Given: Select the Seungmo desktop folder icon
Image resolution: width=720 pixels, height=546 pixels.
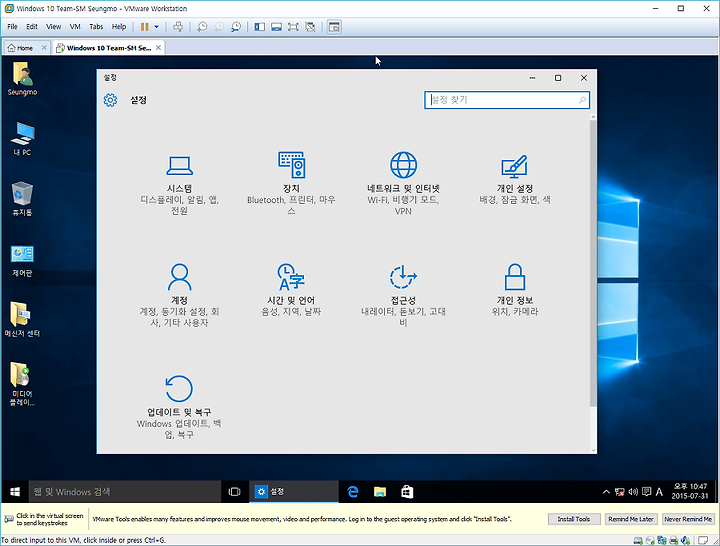Looking at the screenshot, I should (22, 79).
